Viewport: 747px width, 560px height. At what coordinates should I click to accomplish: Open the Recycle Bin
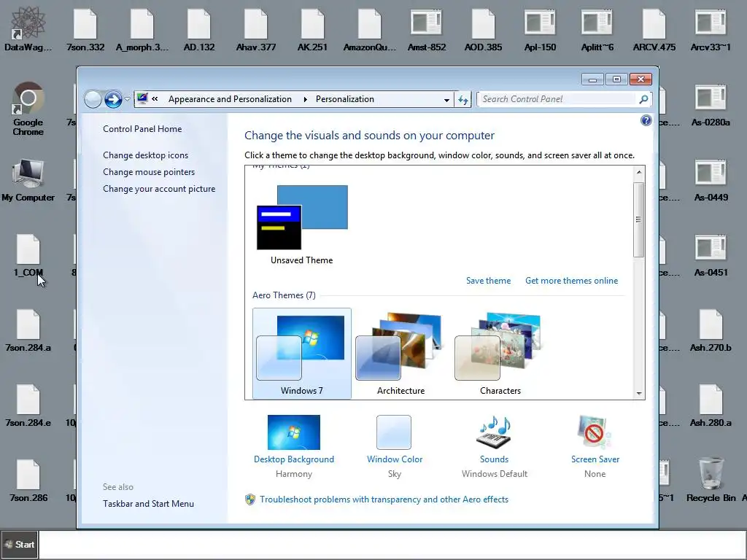click(711, 480)
